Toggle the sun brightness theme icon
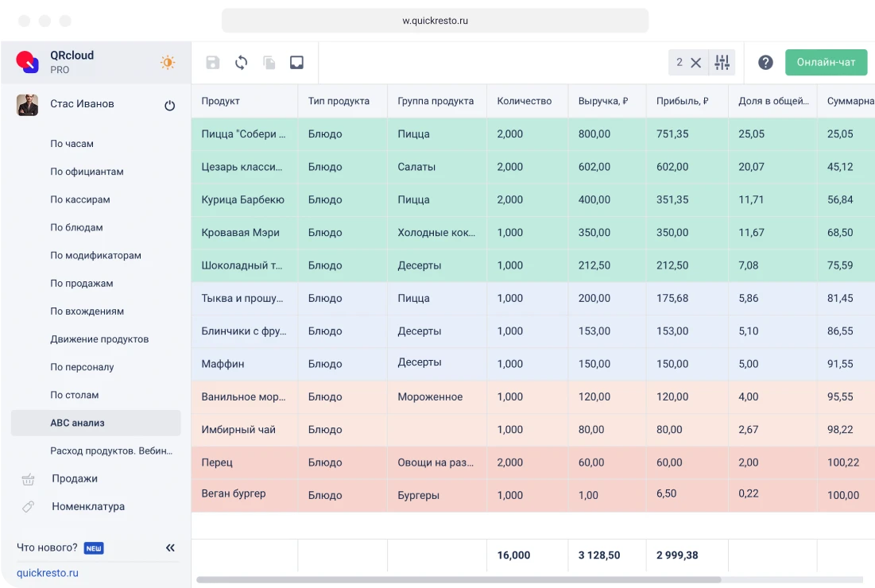This screenshot has width=875, height=588. [x=168, y=63]
